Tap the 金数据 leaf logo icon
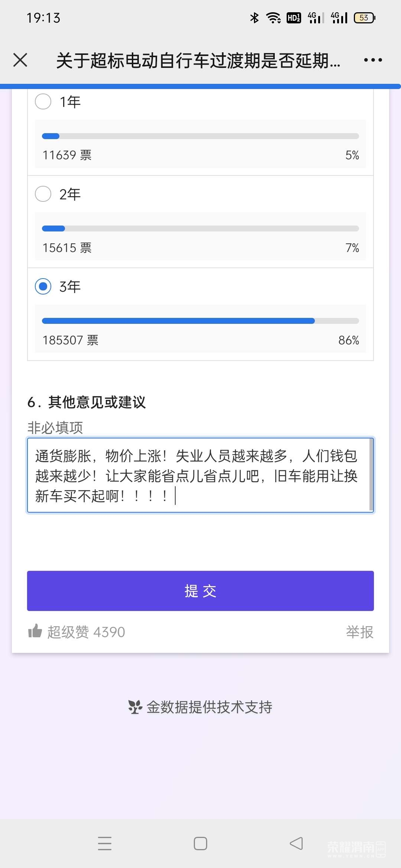Image resolution: width=401 pixels, height=868 pixels. coord(135,707)
